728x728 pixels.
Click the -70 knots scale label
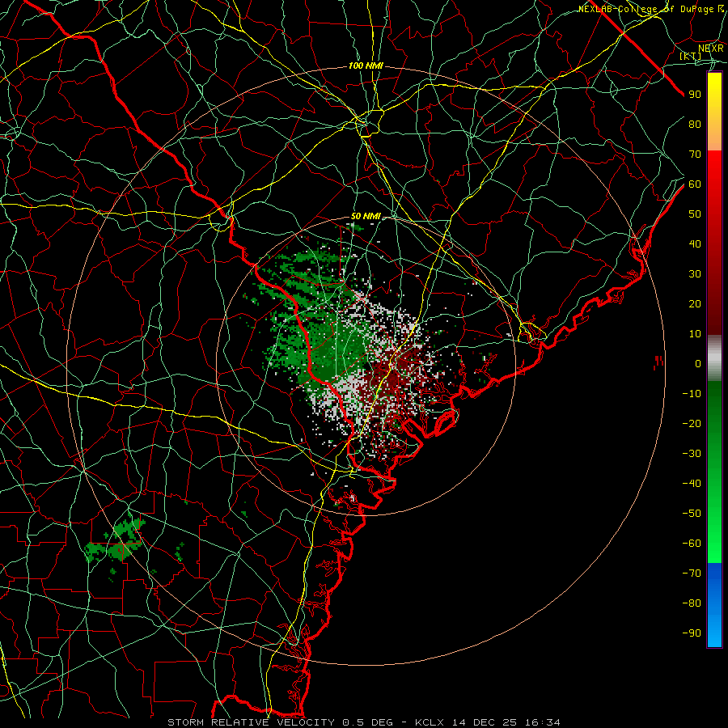point(692,574)
